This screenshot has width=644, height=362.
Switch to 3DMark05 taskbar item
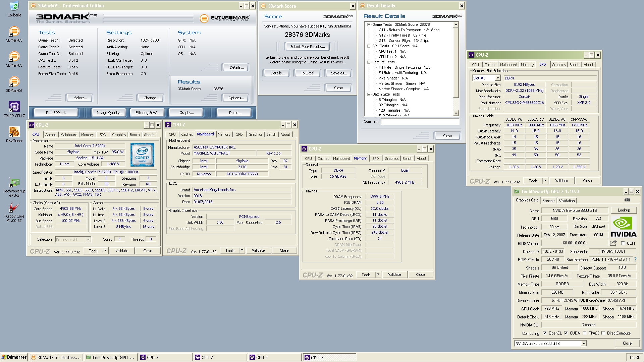point(56,357)
